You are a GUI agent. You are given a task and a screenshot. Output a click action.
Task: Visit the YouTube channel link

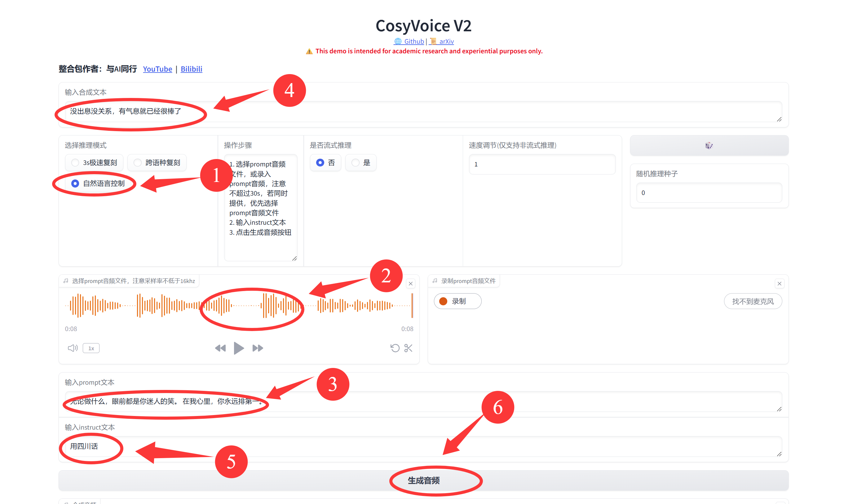tap(157, 69)
